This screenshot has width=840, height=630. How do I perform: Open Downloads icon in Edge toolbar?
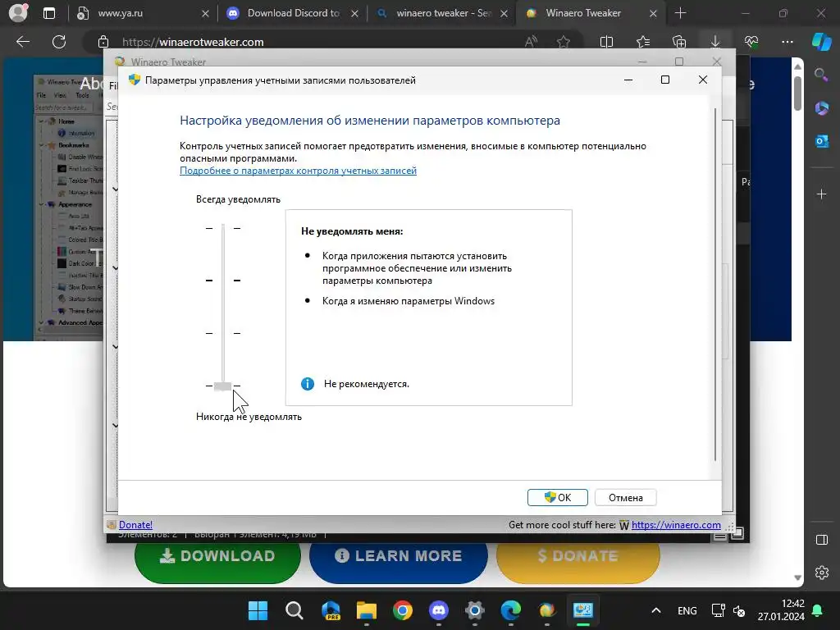[715, 42]
